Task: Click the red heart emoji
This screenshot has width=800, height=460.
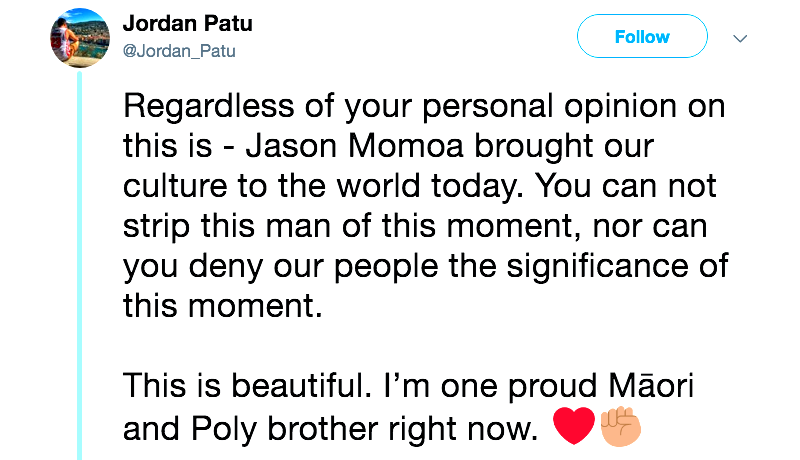Action: click(x=573, y=427)
